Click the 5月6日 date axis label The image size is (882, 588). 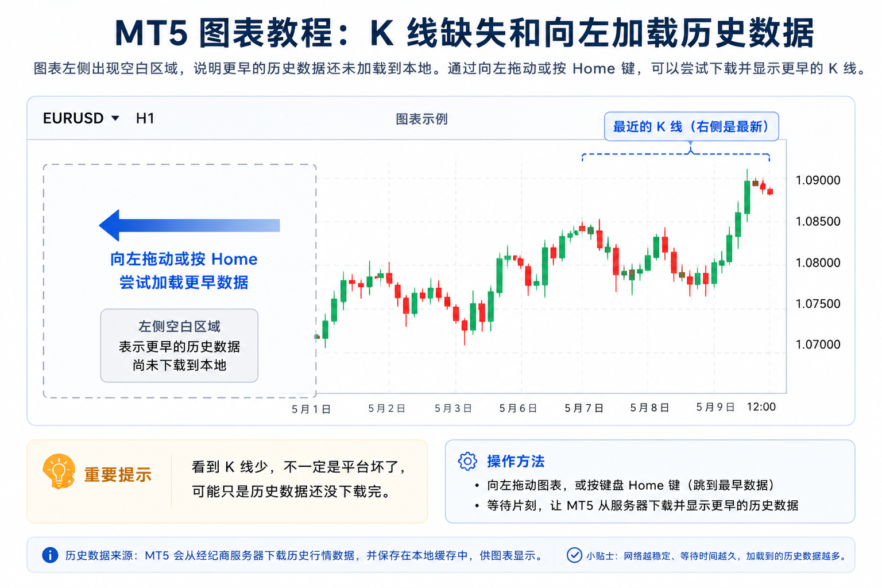pos(518,408)
